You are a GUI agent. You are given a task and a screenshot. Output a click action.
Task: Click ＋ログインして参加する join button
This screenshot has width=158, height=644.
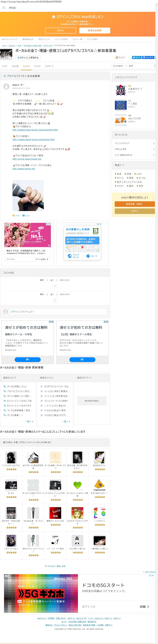point(28,58)
